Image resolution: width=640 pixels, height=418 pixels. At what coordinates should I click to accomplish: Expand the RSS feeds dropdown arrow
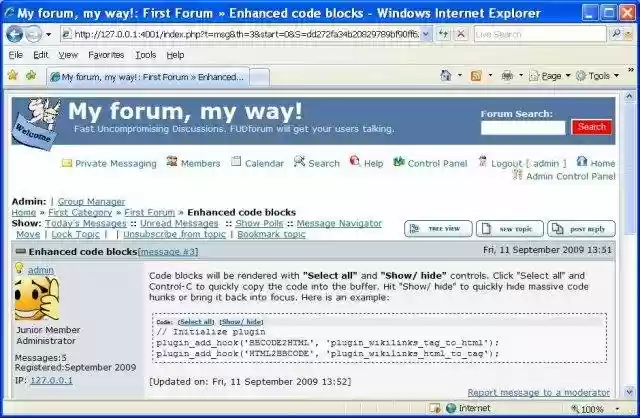(x=490, y=76)
